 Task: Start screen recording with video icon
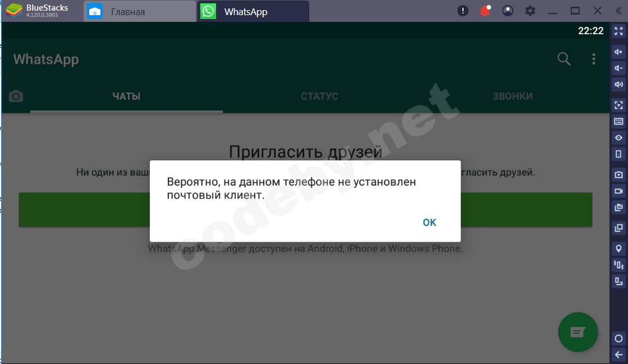(x=619, y=191)
